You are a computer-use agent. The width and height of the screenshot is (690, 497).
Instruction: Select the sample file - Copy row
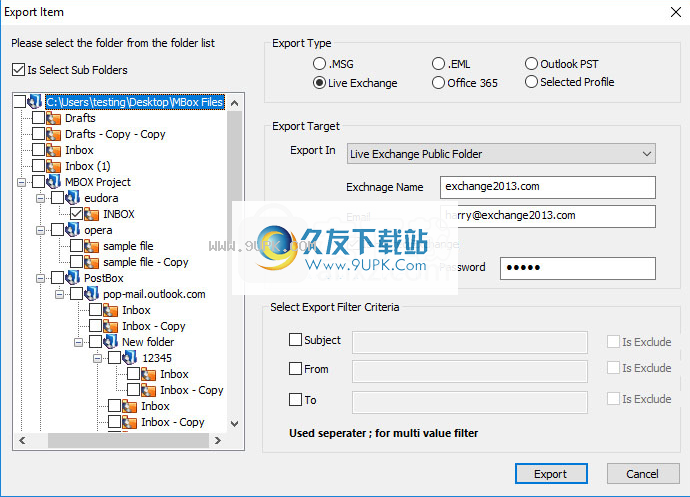(146, 262)
